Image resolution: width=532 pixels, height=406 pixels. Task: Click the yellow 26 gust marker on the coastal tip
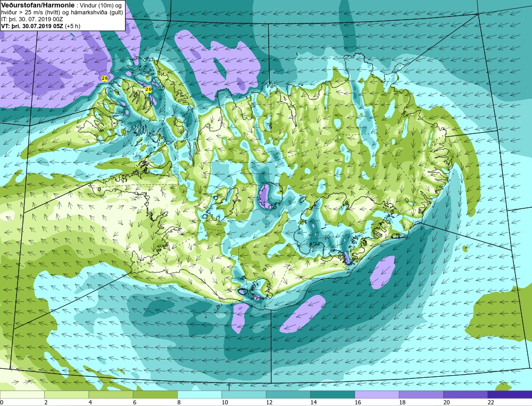coord(104,78)
